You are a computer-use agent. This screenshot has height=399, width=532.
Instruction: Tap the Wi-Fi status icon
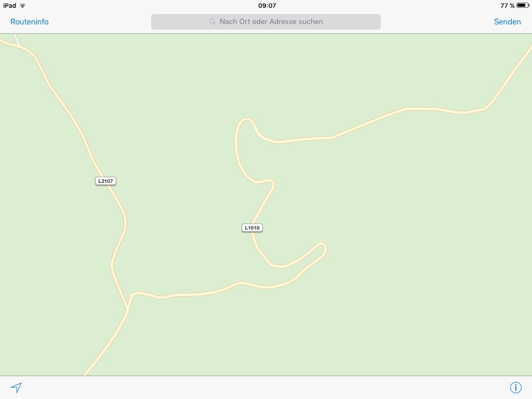(22, 5)
